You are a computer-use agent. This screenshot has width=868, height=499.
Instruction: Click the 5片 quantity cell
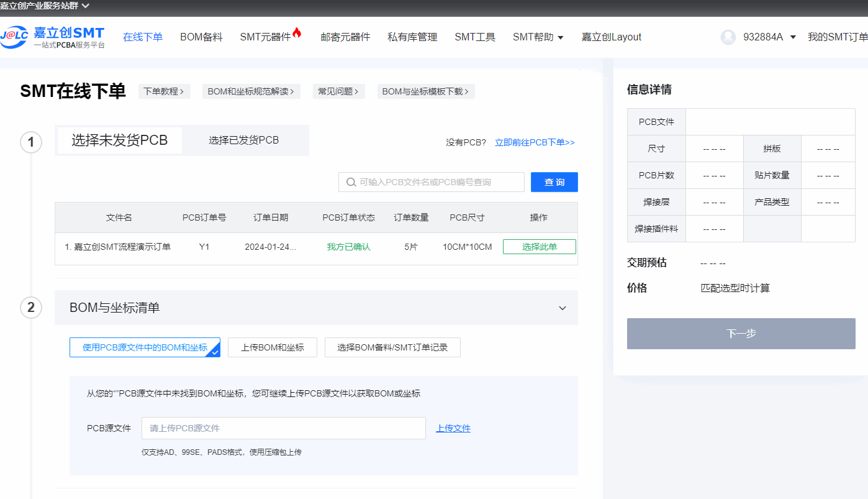point(411,247)
